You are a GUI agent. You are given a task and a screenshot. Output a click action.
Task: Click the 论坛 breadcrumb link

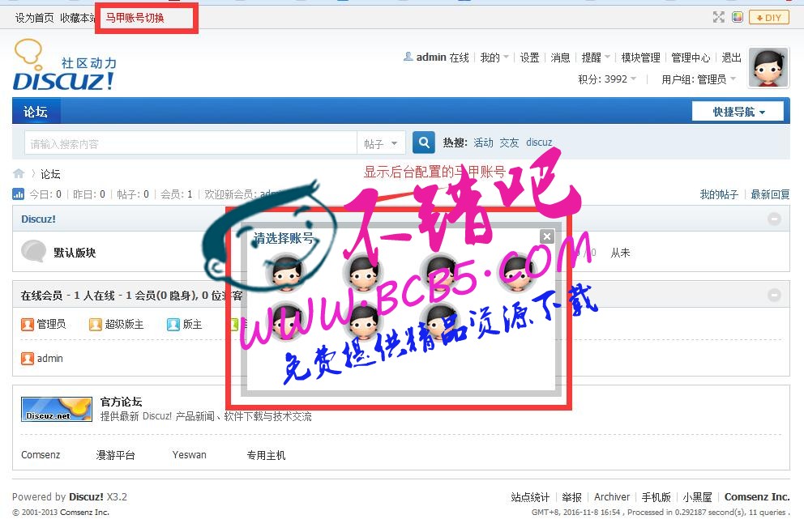click(x=50, y=174)
